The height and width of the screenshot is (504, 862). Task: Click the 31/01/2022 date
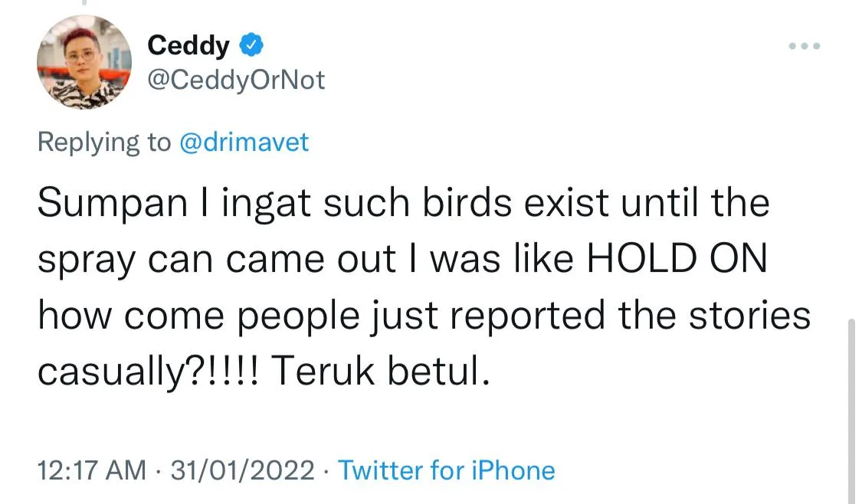point(243,470)
